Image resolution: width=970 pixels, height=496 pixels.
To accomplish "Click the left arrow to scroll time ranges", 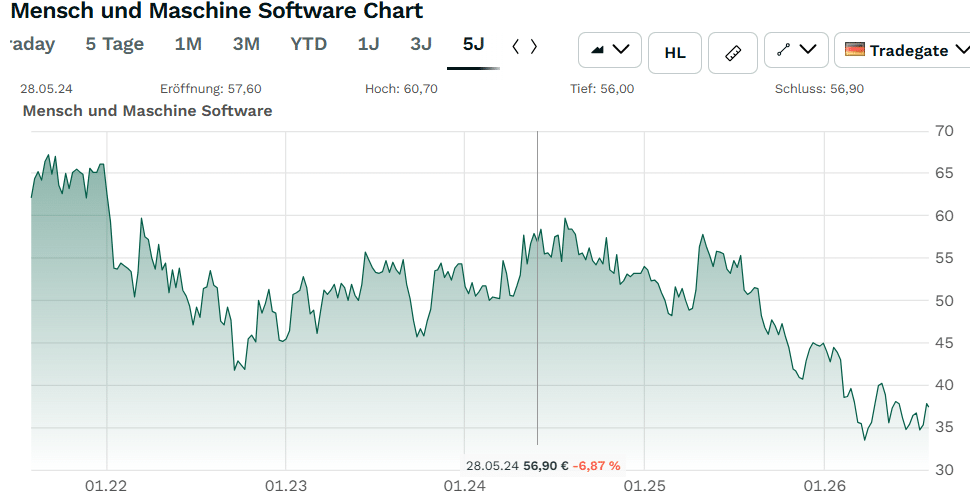I will coord(515,46).
